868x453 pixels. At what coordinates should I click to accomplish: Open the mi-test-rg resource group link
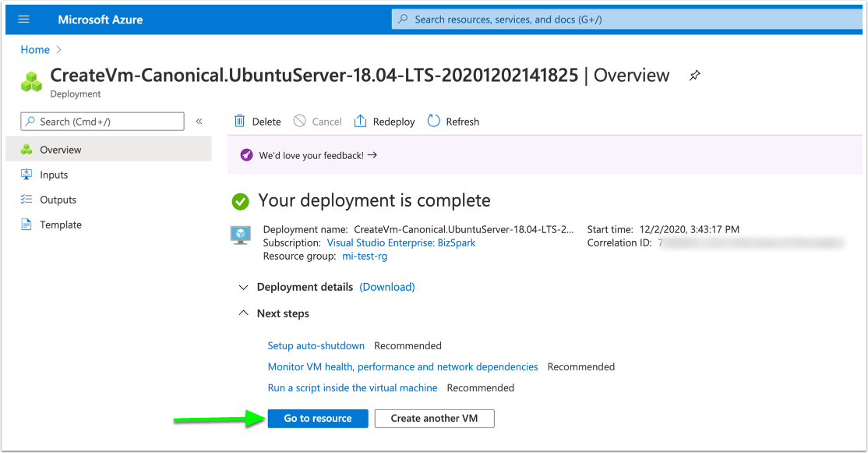point(365,257)
